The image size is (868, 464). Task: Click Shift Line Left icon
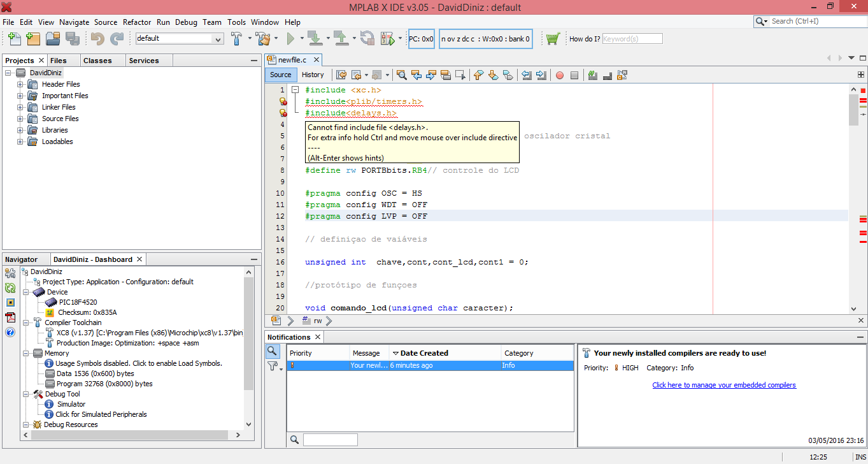click(527, 75)
